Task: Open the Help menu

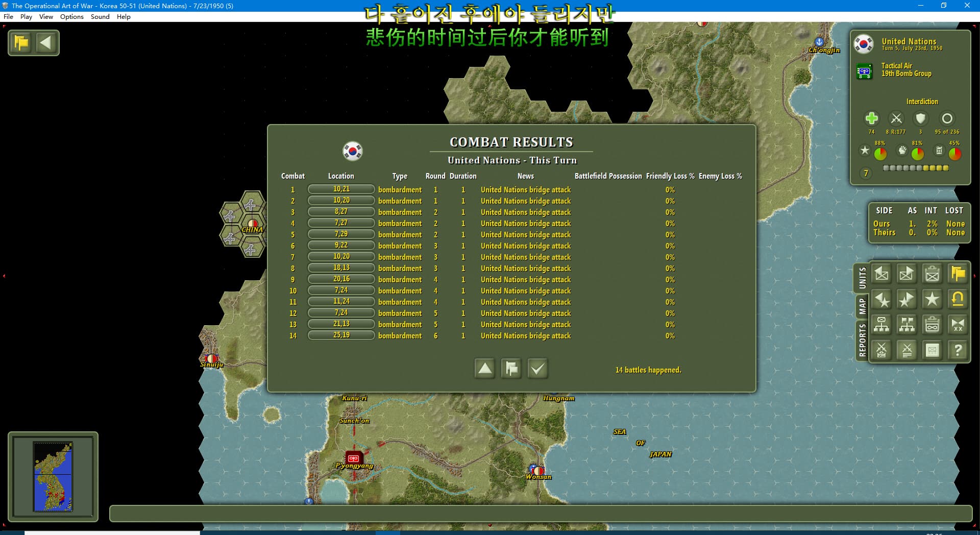Action: coord(124,16)
